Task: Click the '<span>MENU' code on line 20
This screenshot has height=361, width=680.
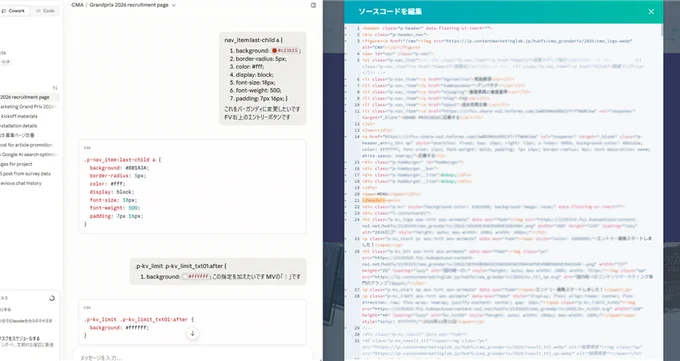Action: click(x=376, y=194)
